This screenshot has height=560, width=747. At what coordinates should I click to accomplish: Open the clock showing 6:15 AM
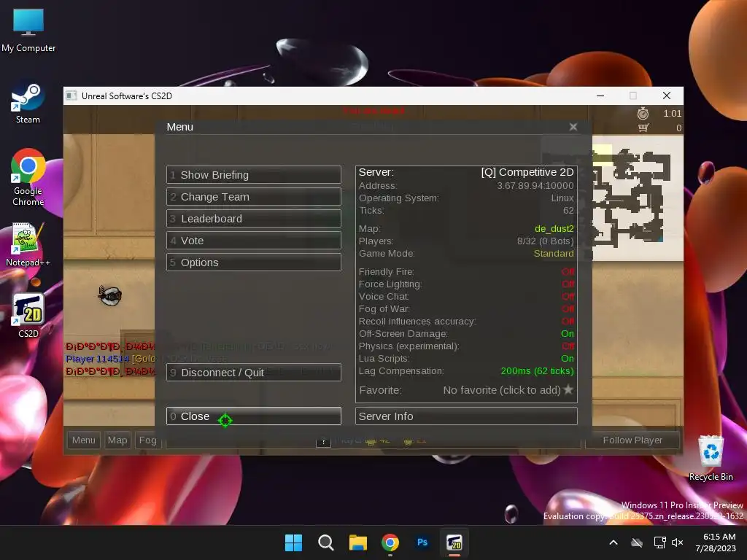716,542
